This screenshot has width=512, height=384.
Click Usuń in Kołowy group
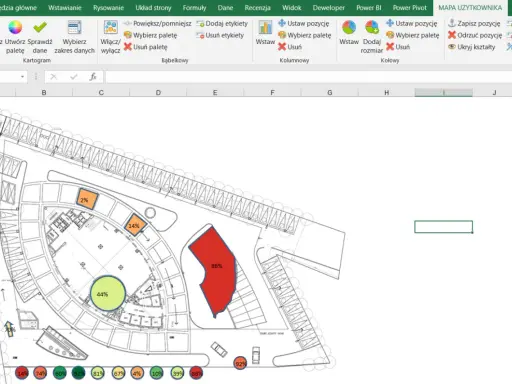click(398, 47)
